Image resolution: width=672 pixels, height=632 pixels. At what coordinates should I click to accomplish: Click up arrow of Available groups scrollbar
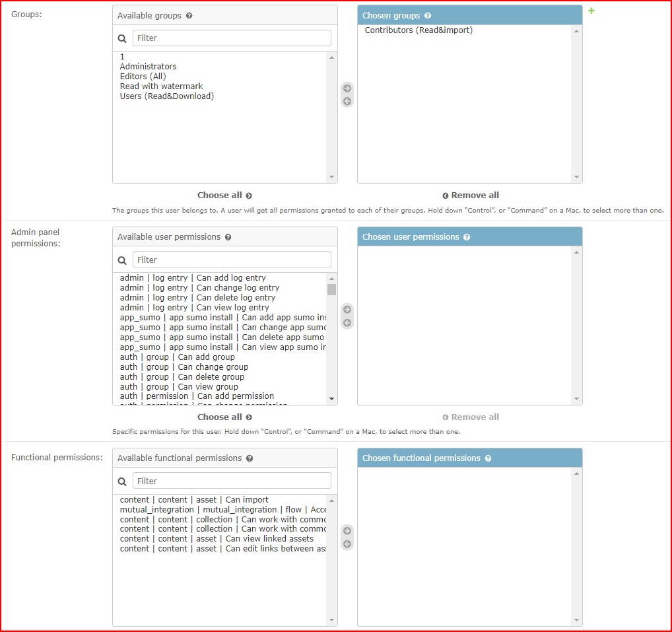(x=331, y=57)
